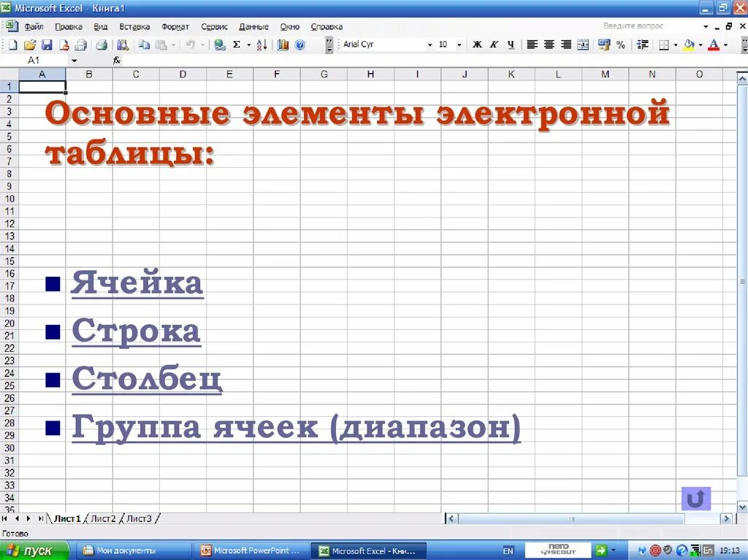Open the Вставка menu
The image size is (748, 560).
134,27
